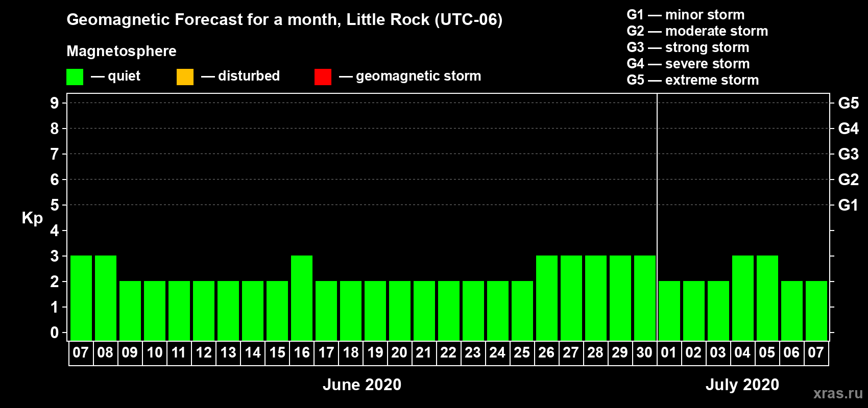Click the date cell 14
The image size is (868, 408).
(253, 353)
